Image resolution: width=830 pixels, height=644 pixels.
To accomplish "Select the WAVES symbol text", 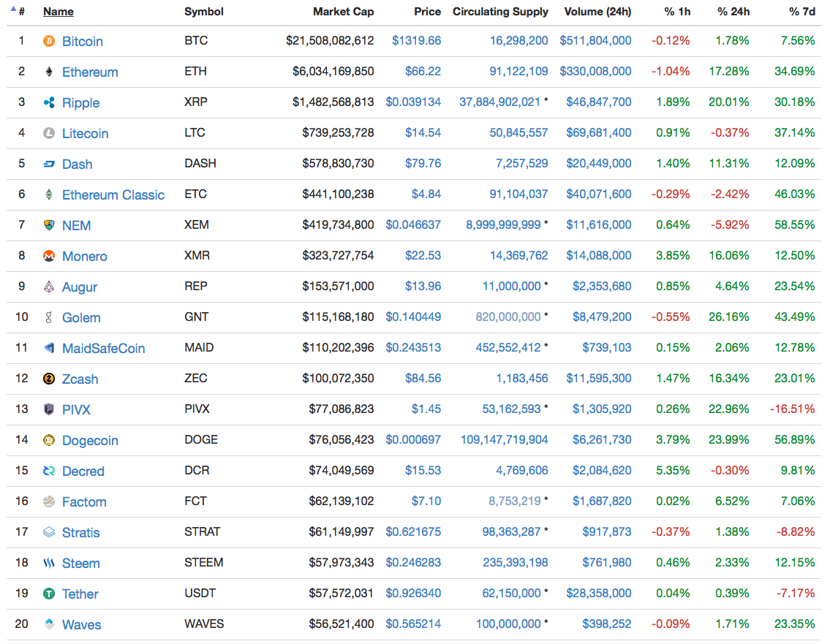I will (204, 624).
